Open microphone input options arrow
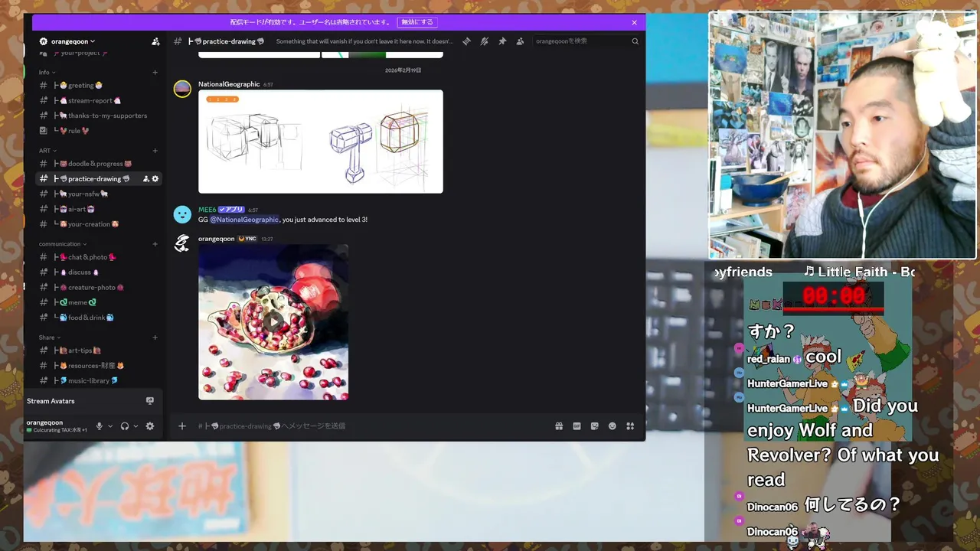The image size is (980, 551). [110, 426]
